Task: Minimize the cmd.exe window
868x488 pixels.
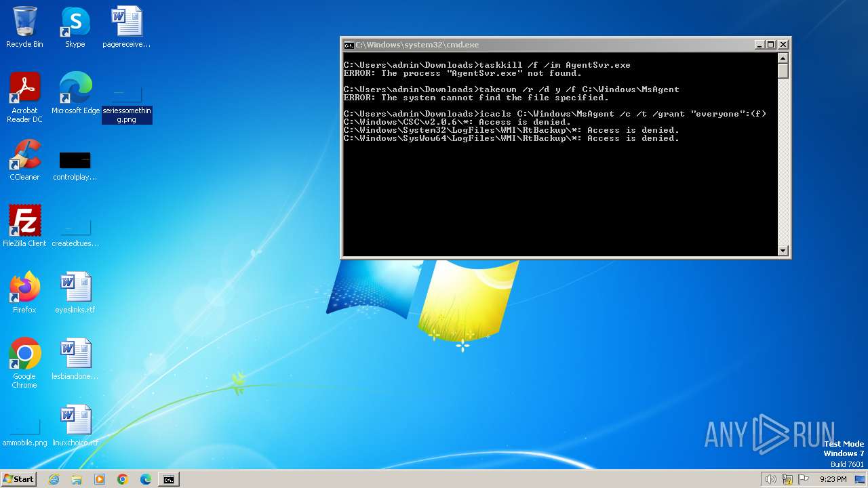Action: click(x=759, y=45)
